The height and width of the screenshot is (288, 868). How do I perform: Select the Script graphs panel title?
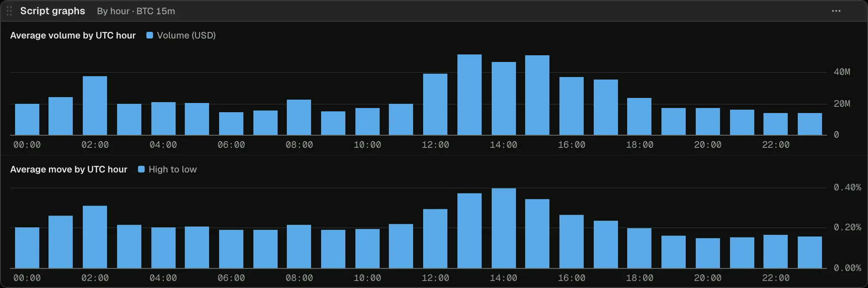pyautogui.click(x=53, y=11)
